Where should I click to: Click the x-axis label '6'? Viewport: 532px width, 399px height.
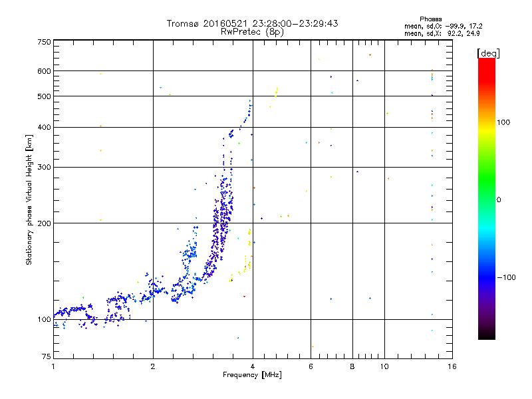[311, 366]
